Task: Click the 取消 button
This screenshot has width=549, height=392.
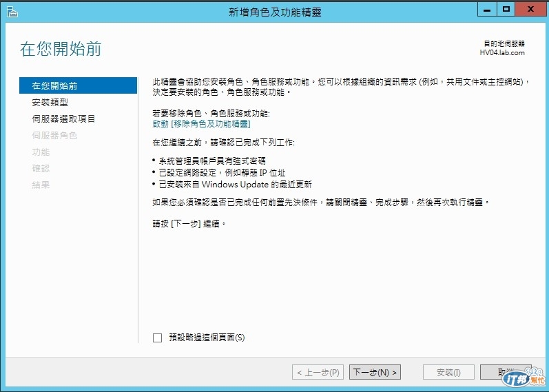Action: (506, 372)
